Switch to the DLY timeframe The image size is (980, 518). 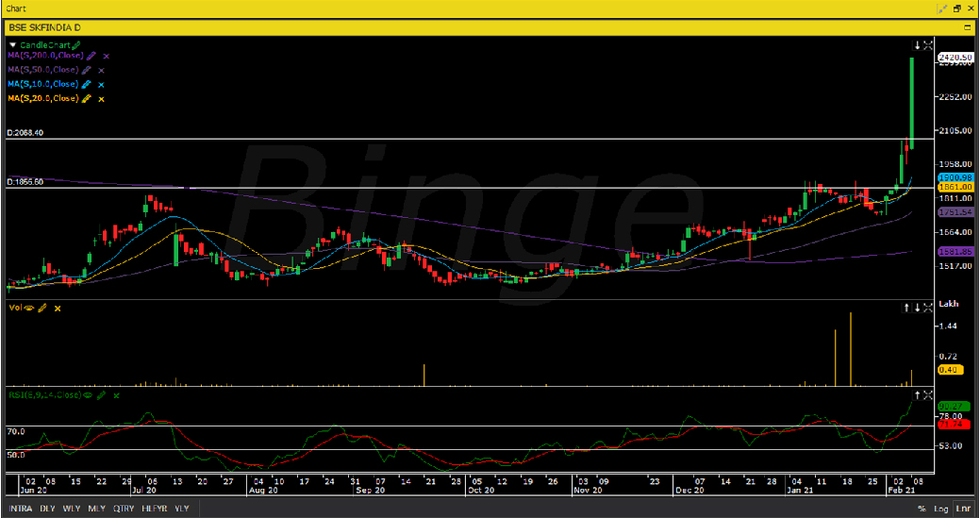47,509
